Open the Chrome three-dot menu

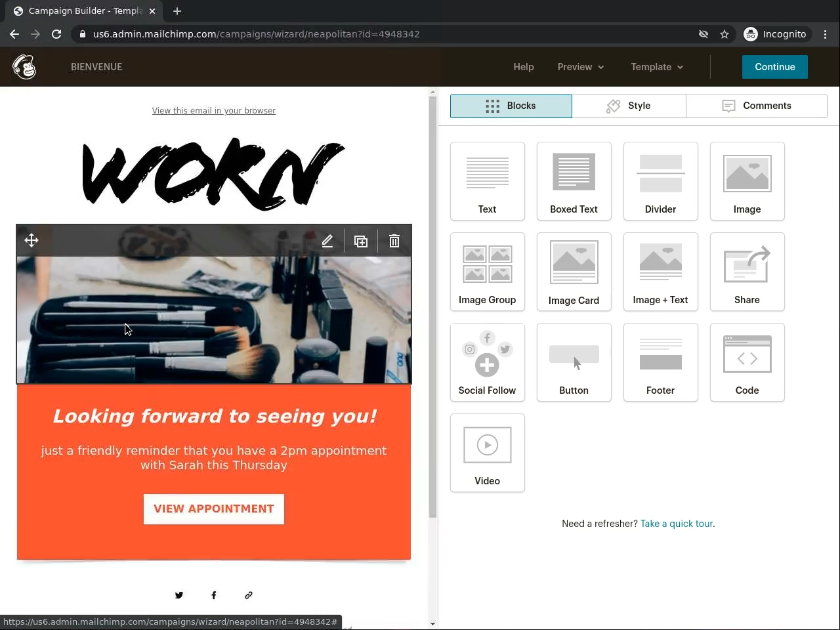click(826, 34)
